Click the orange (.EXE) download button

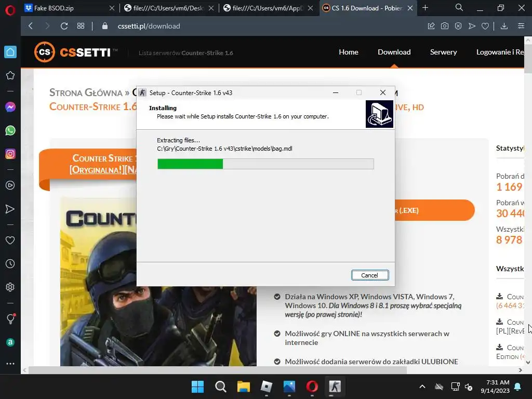[434, 210]
